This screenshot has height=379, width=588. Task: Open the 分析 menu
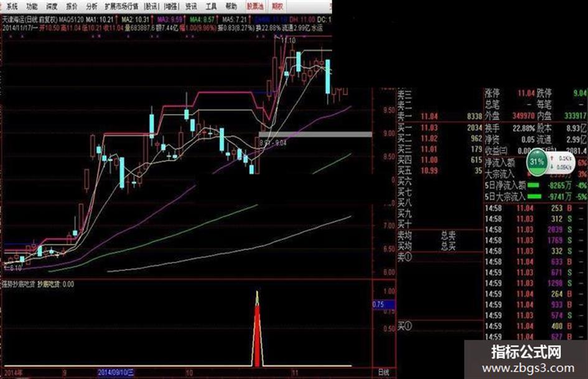(91, 6)
